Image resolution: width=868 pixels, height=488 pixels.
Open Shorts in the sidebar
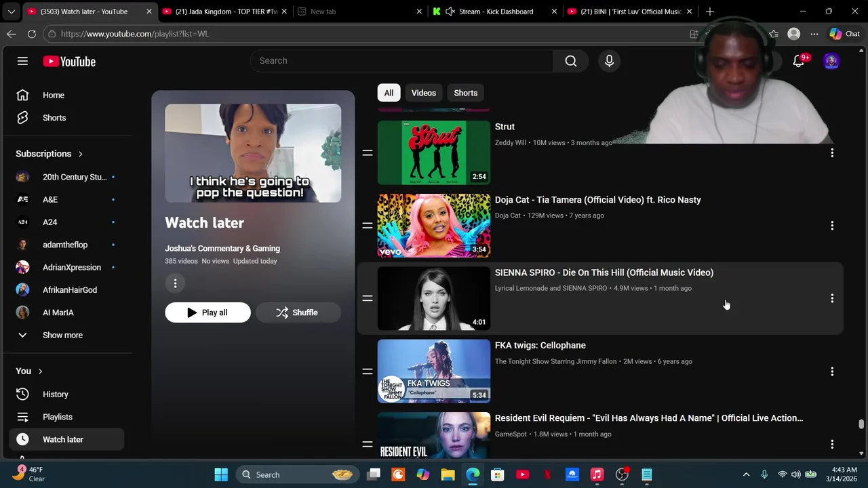point(66,118)
